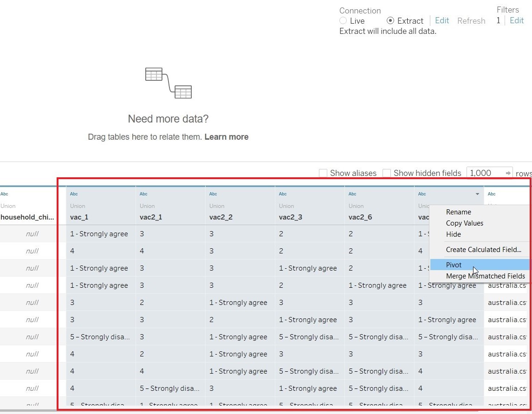Choose Pivot from the context menu
This screenshot has height=414, width=532.
click(454, 265)
